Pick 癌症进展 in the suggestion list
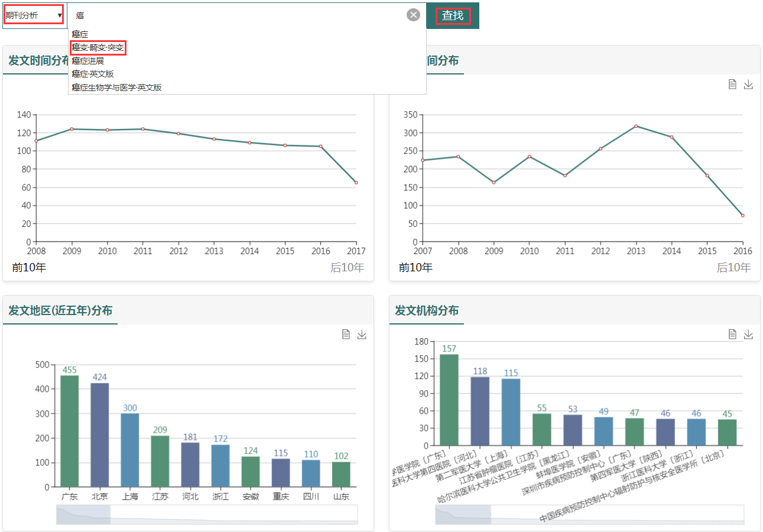 point(87,61)
